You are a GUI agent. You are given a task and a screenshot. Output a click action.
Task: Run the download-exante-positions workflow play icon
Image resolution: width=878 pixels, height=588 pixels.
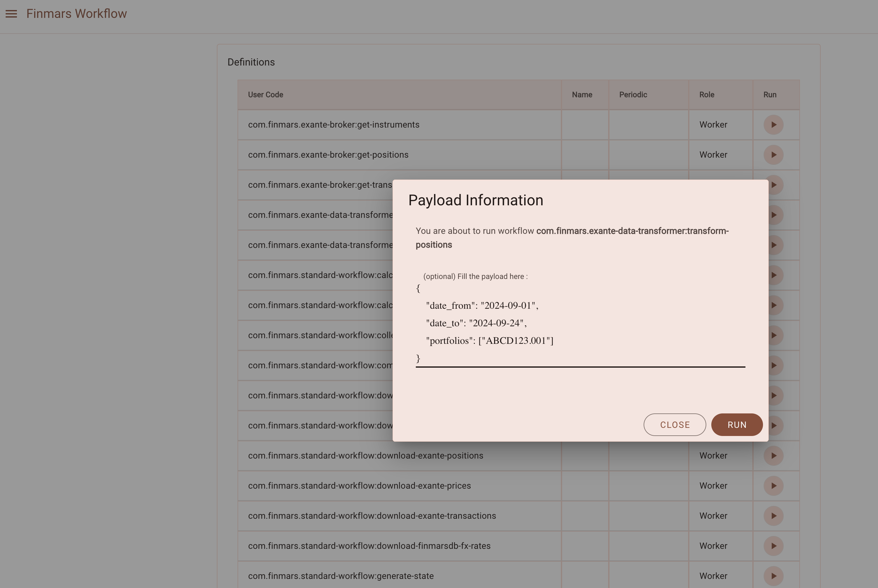tap(773, 456)
